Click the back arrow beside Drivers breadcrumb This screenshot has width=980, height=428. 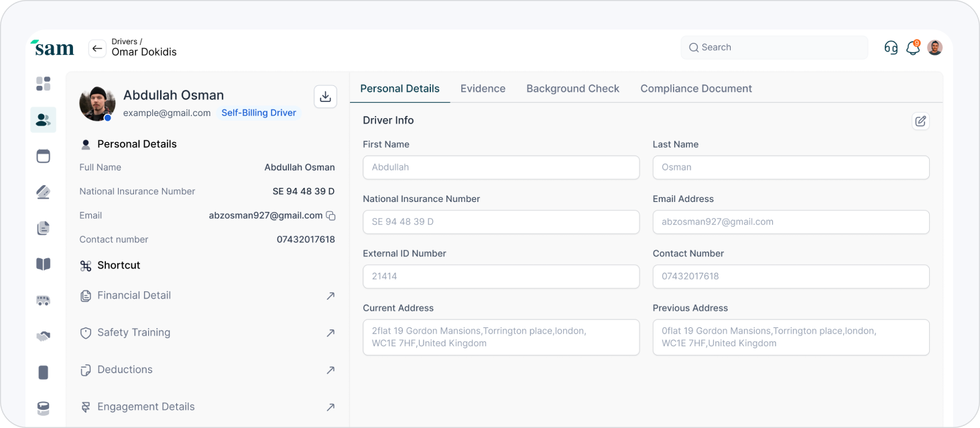point(97,48)
